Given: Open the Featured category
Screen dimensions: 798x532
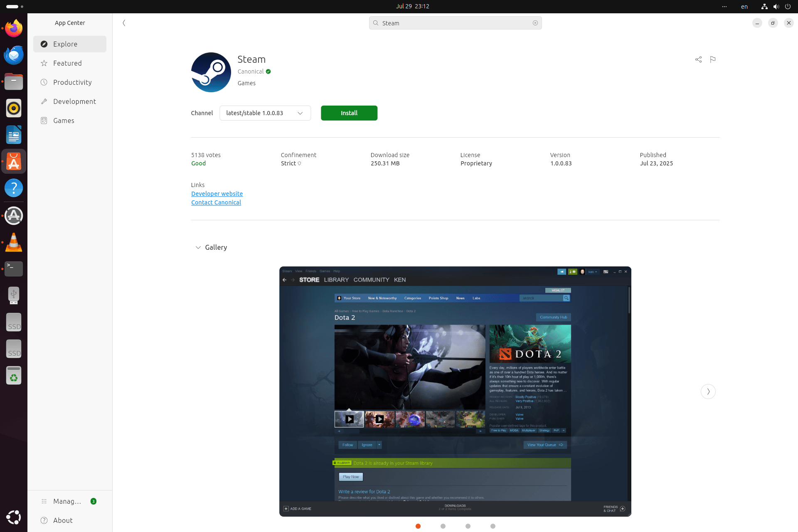Looking at the screenshot, I should tap(70, 63).
